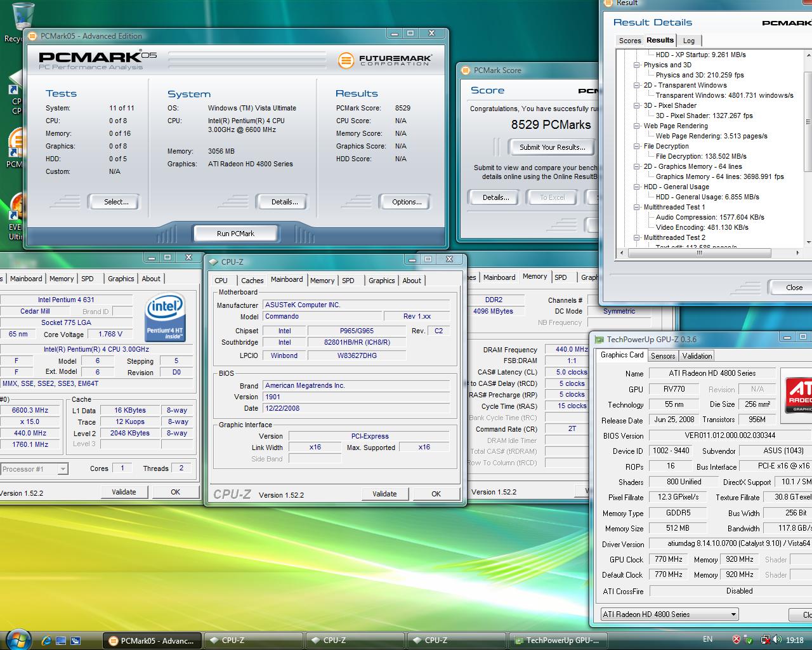
Task: Click the Core Voltage value 1.768 V
Action: [110, 334]
